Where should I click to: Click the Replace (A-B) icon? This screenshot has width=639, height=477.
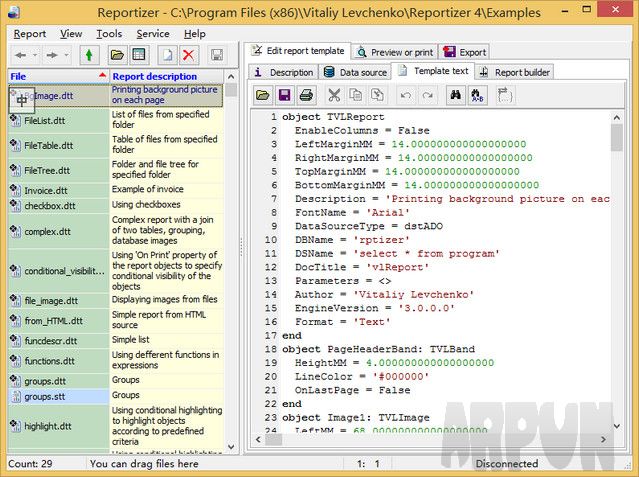477,95
